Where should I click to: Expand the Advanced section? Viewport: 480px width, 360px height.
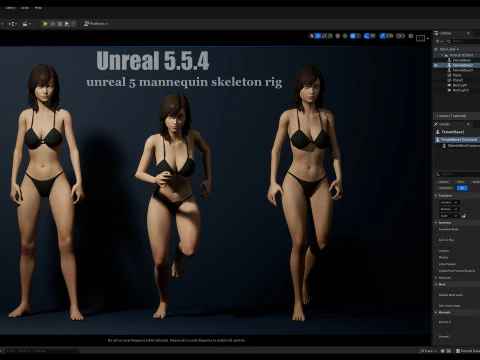(436, 277)
